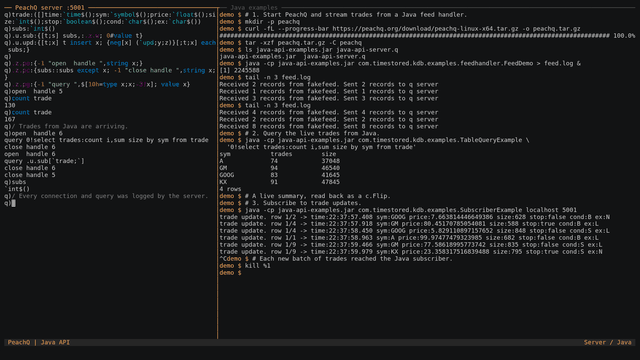The width and height of the screenshot is (640, 360).
Task: Click the FeedDemo java command line
Action: point(413,63)
